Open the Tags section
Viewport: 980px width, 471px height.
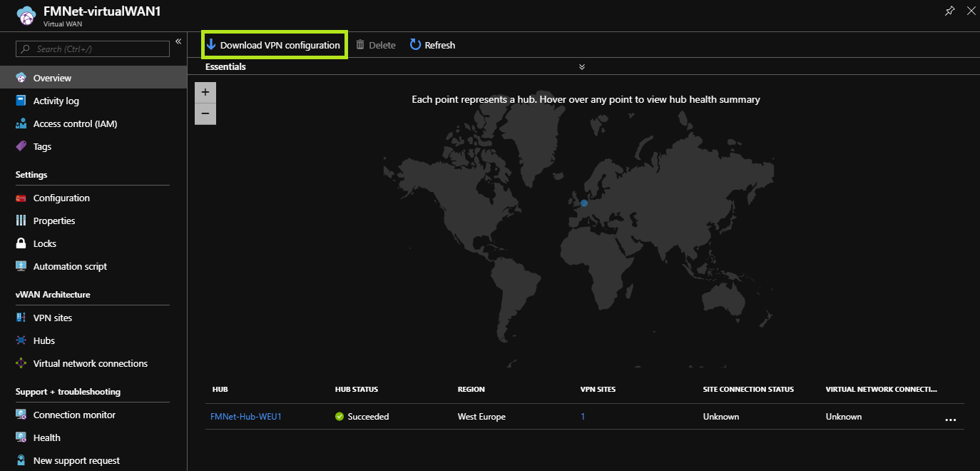pos(42,146)
